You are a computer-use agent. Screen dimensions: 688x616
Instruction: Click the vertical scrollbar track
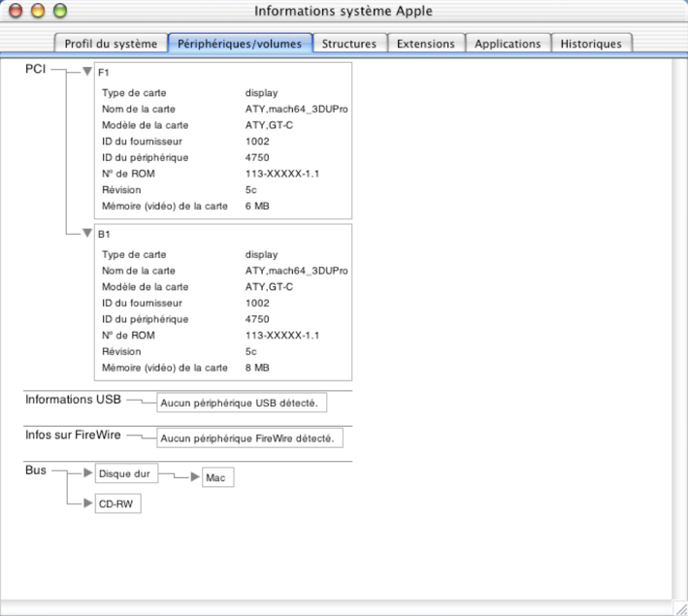pyautogui.click(x=680, y=329)
